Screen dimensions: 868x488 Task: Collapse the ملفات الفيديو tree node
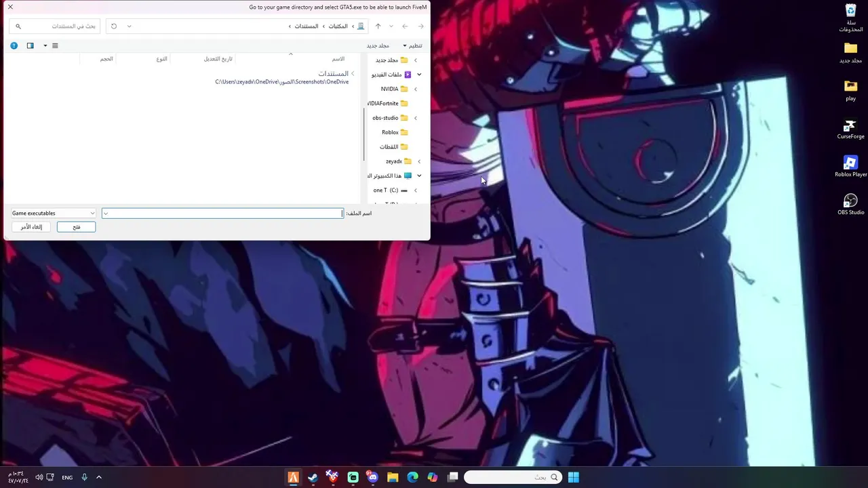coord(419,75)
